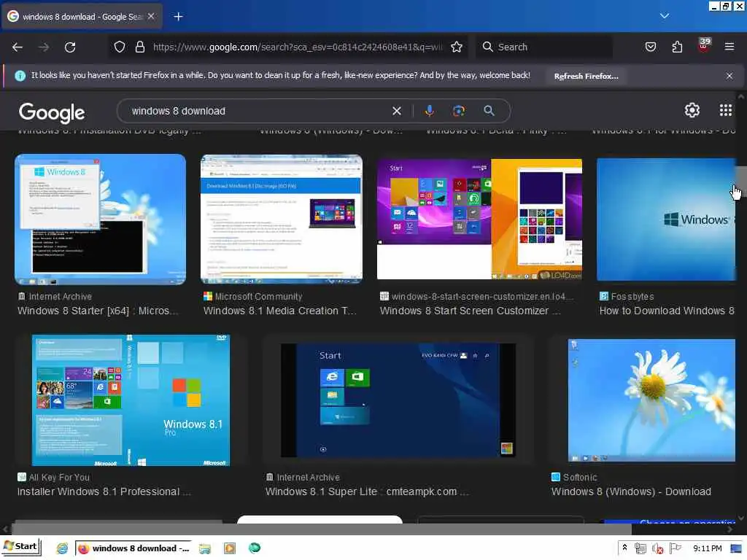The width and height of the screenshot is (747, 560).
Task: Click the 9:11 PM system clock
Action: pyautogui.click(x=707, y=548)
